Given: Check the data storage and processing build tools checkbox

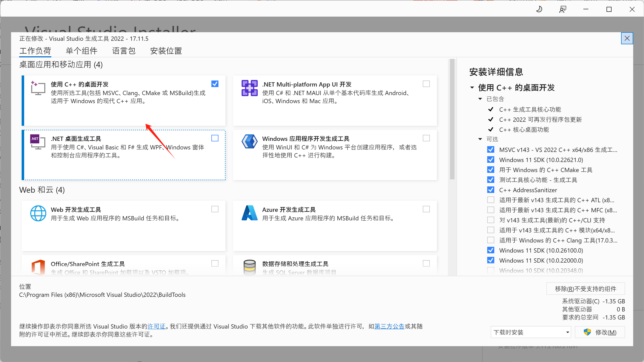Looking at the screenshot, I should click(426, 263).
